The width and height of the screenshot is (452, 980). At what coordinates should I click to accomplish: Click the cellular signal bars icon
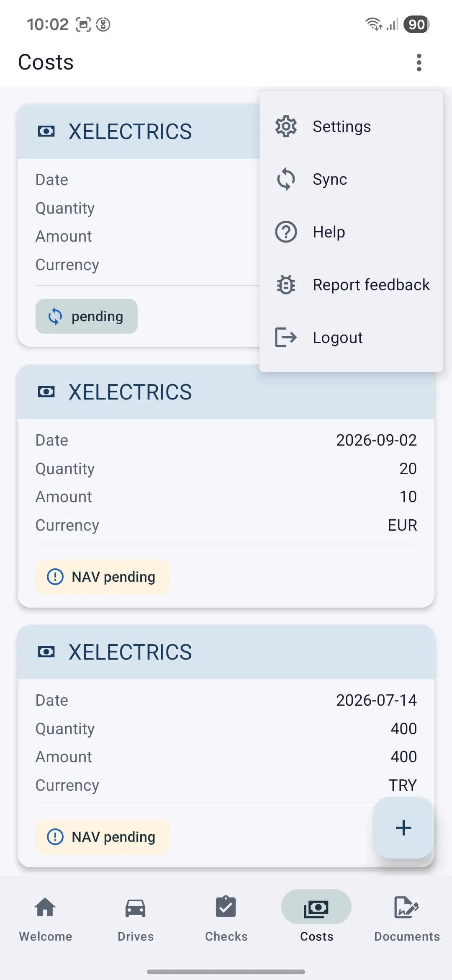pyautogui.click(x=392, y=25)
